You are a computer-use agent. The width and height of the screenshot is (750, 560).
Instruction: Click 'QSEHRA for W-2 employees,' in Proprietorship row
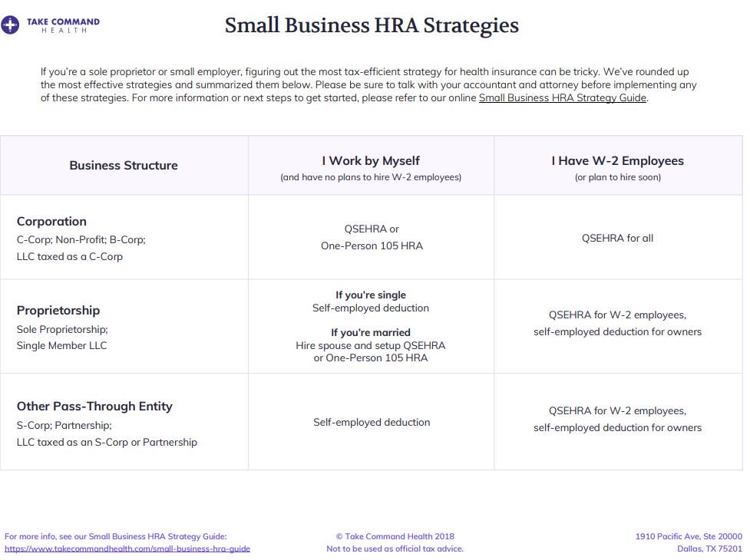617,315
